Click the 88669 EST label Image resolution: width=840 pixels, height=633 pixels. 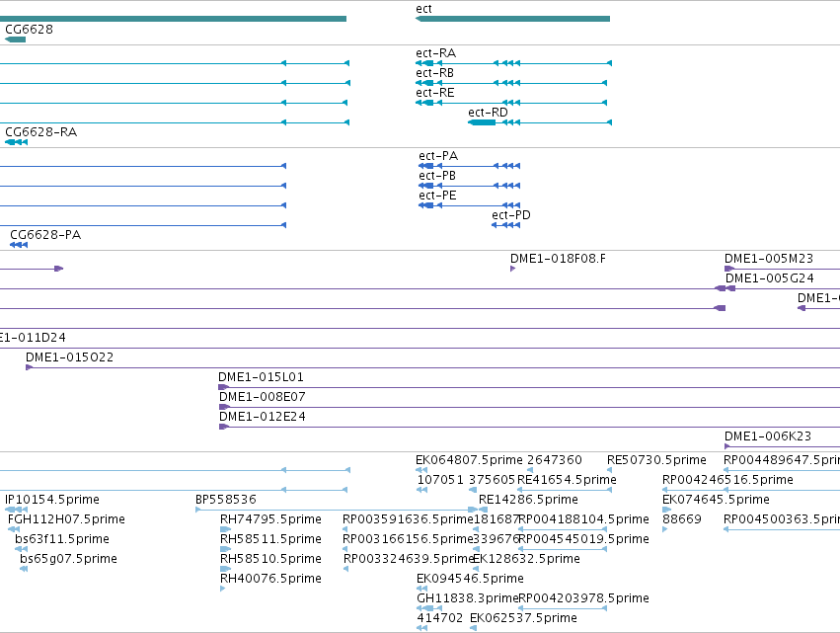pos(681,519)
